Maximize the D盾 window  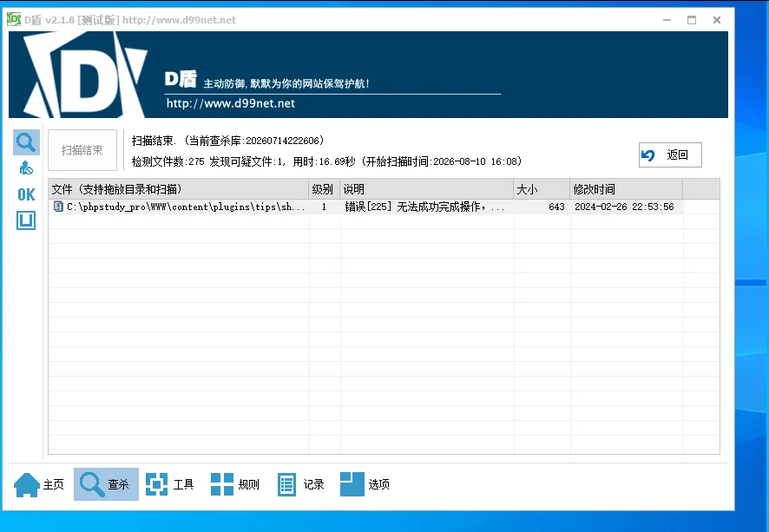pyautogui.click(x=692, y=20)
